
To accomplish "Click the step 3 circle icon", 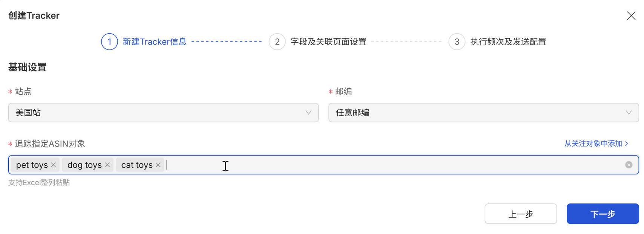I will pyautogui.click(x=457, y=42).
